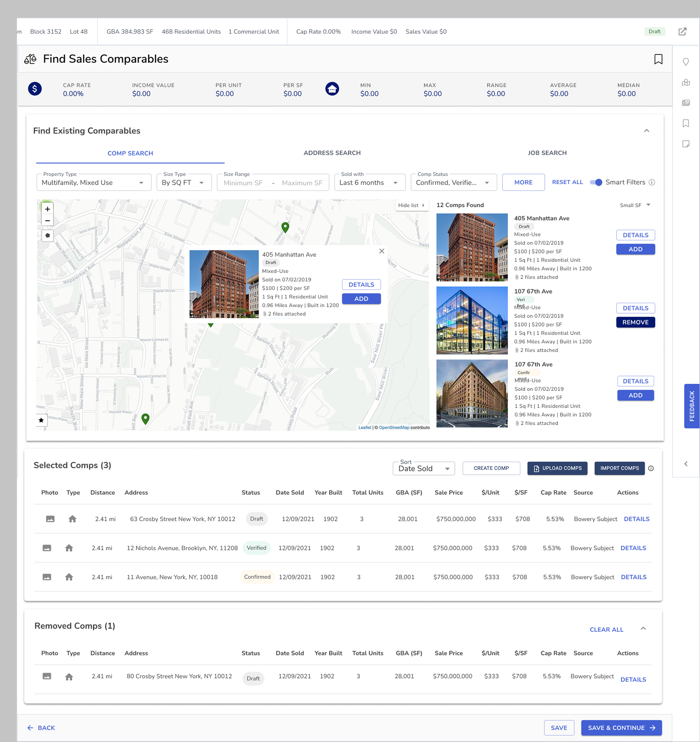The width and height of the screenshot is (700, 742).
Task: Switch to the Comp Search tab
Action: [130, 153]
